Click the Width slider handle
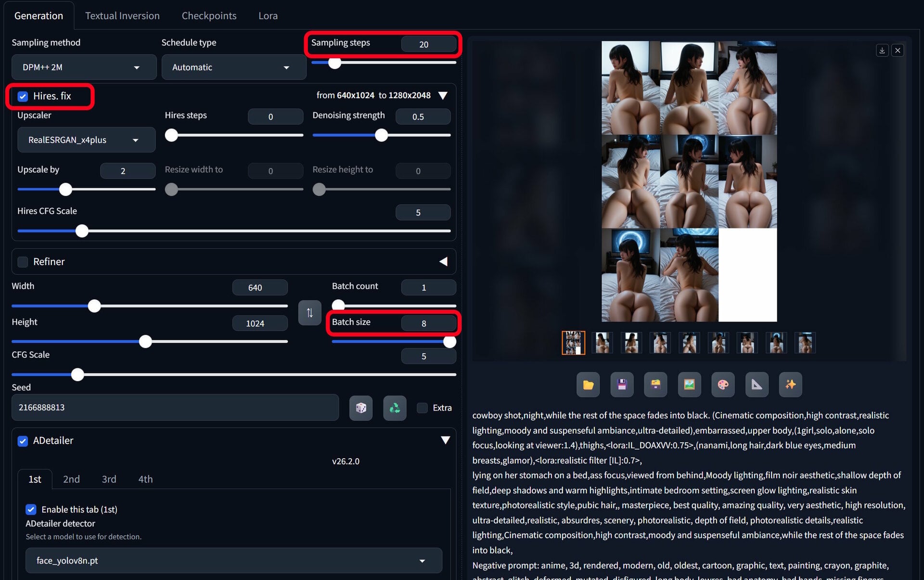Image resolution: width=924 pixels, height=580 pixels. click(94, 306)
